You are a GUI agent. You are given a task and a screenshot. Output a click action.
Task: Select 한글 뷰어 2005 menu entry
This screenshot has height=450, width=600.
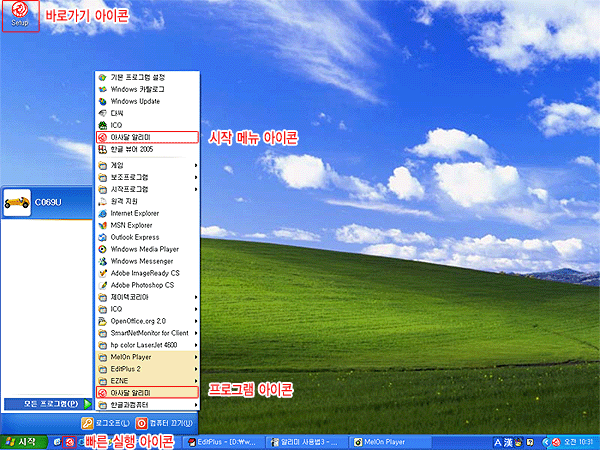[x=135, y=149]
